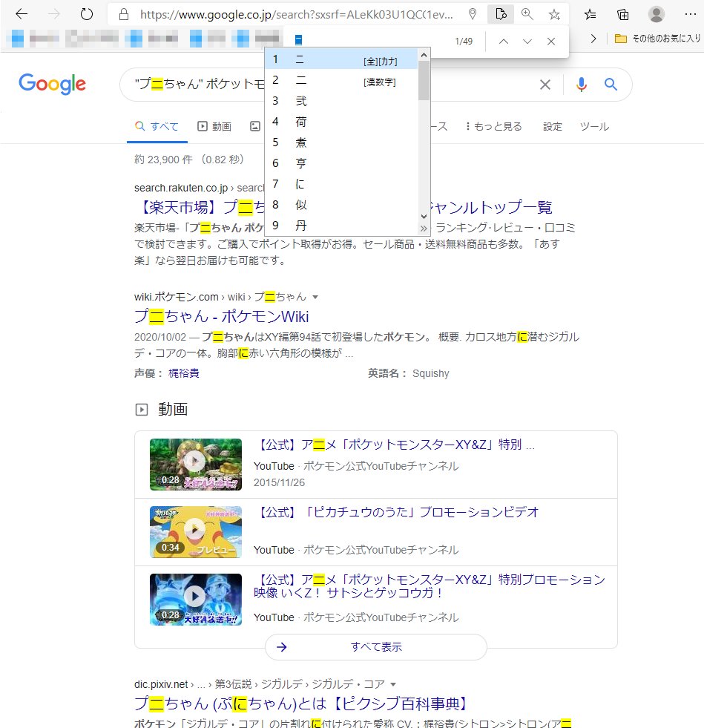Expand dic.pixiv.net result dropdown arrow

point(393,684)
